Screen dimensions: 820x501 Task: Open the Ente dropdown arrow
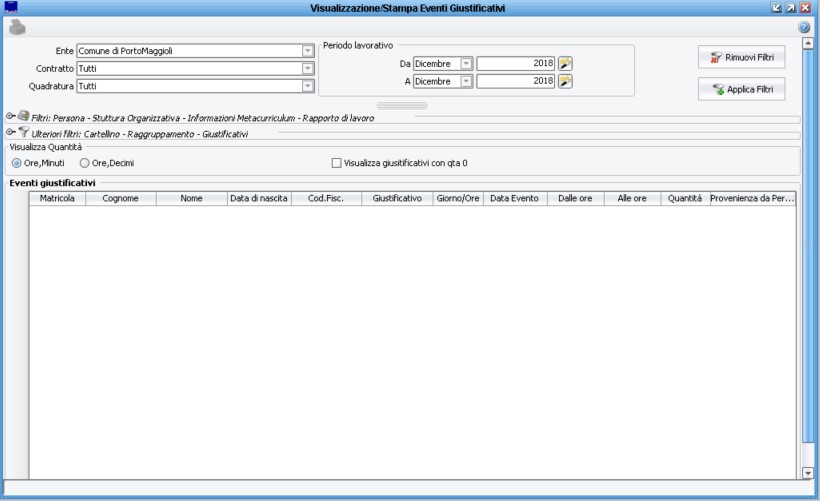(x=308, y=51)
